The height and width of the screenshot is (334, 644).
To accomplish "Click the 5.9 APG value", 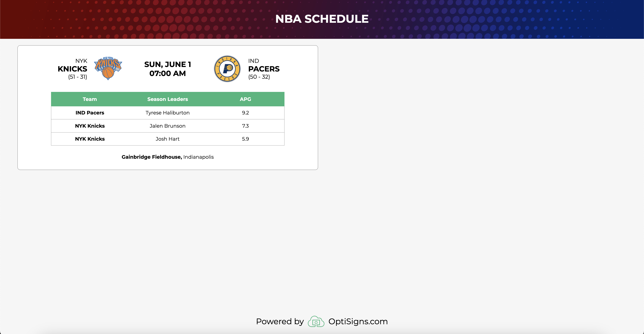I will [x=245, y=139].
